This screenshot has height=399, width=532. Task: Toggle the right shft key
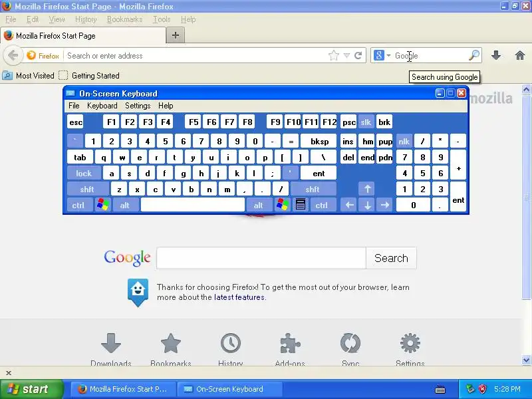(313, 189)
